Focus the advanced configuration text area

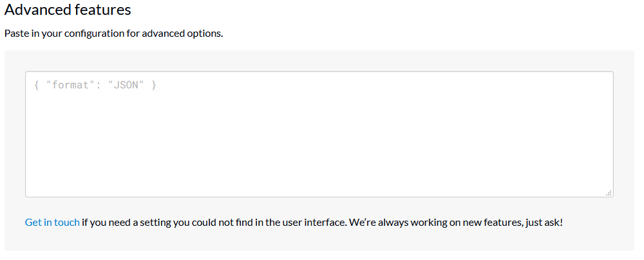tap(319, 134)
